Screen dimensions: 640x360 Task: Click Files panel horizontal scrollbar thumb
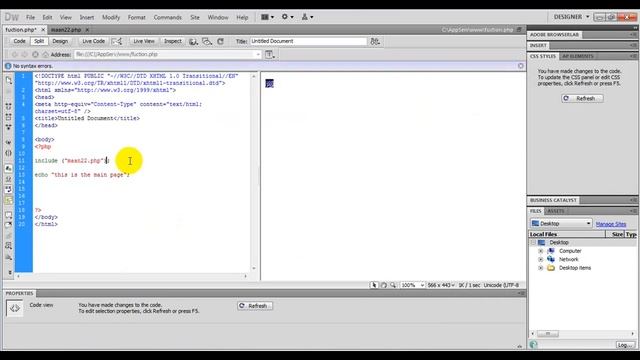coord(548,334)
